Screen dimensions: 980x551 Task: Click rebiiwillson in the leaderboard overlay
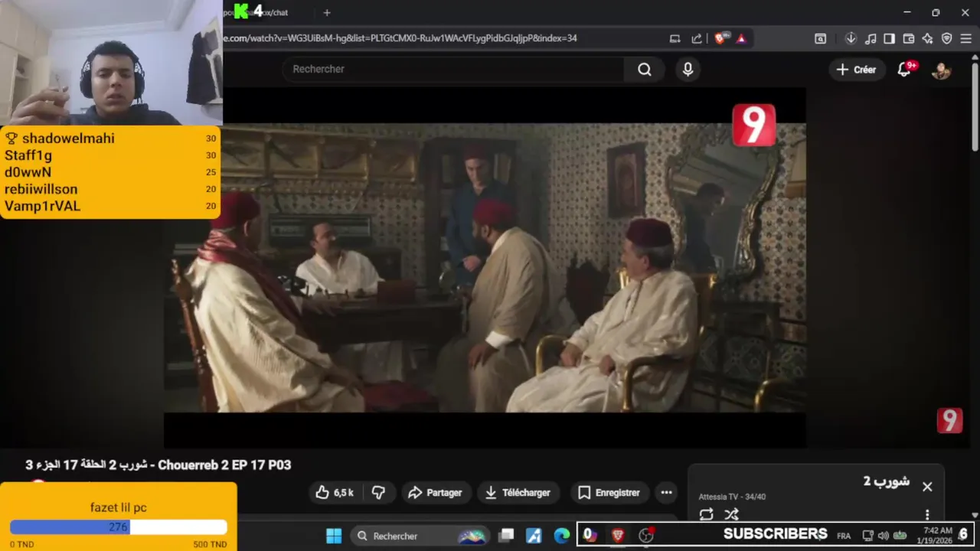pos(41,189)
